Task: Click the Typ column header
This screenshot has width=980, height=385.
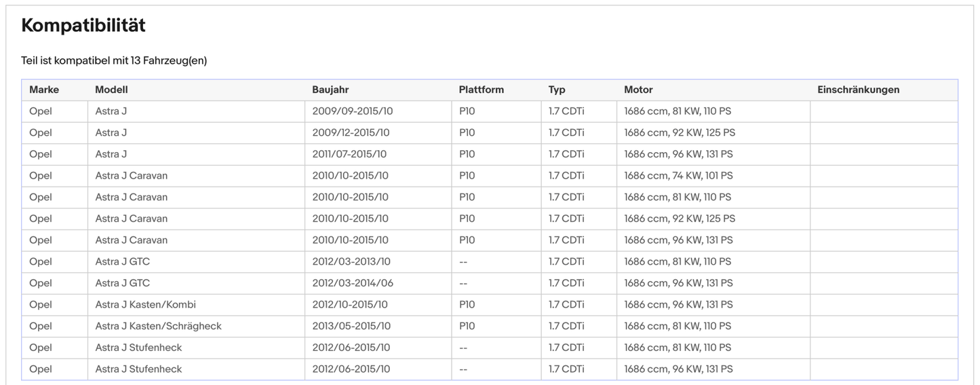Action: point(557,90)
